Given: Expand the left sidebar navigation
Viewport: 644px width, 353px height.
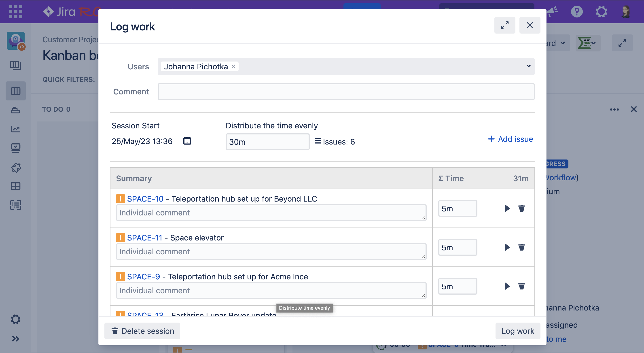Looking at the screenshot, I should 15,339.
